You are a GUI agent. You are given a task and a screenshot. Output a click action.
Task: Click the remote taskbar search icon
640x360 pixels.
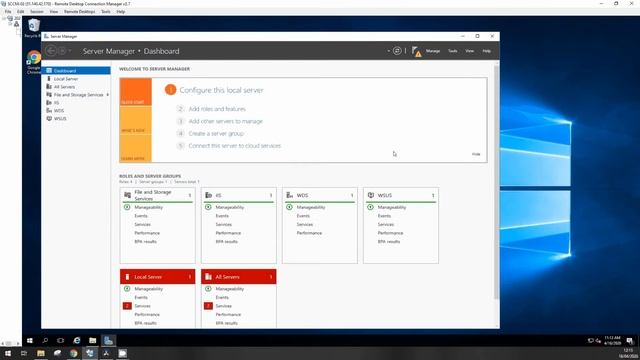[x=45, y=340]
